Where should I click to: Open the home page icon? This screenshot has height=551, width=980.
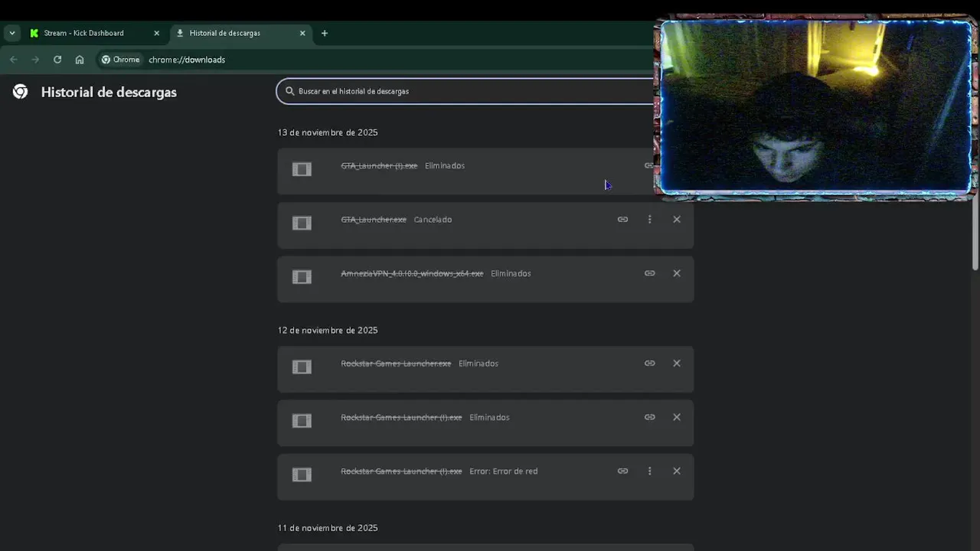[80, 60]
